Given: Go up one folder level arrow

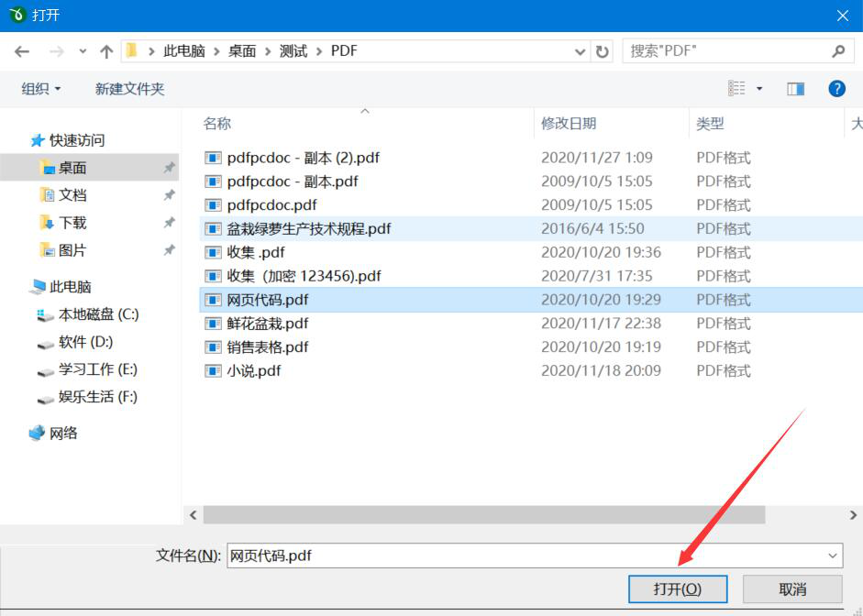Looking at the screenshot, I should (x=106, y=51).
